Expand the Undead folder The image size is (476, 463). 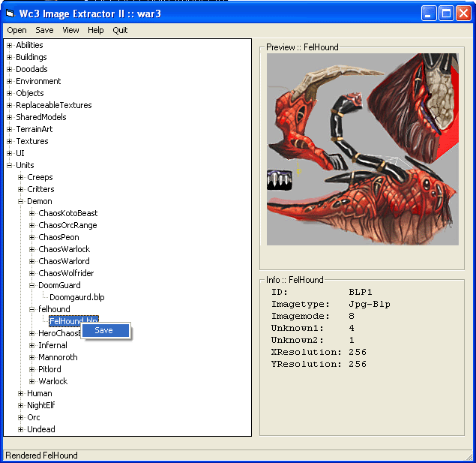pos(21,429)
